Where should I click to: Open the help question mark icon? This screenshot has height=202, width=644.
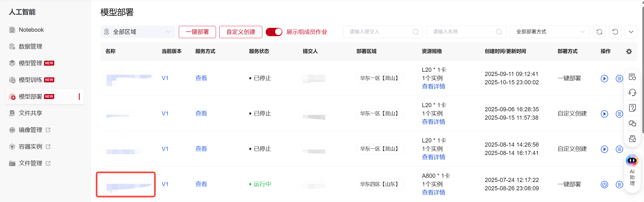point(632,108)
